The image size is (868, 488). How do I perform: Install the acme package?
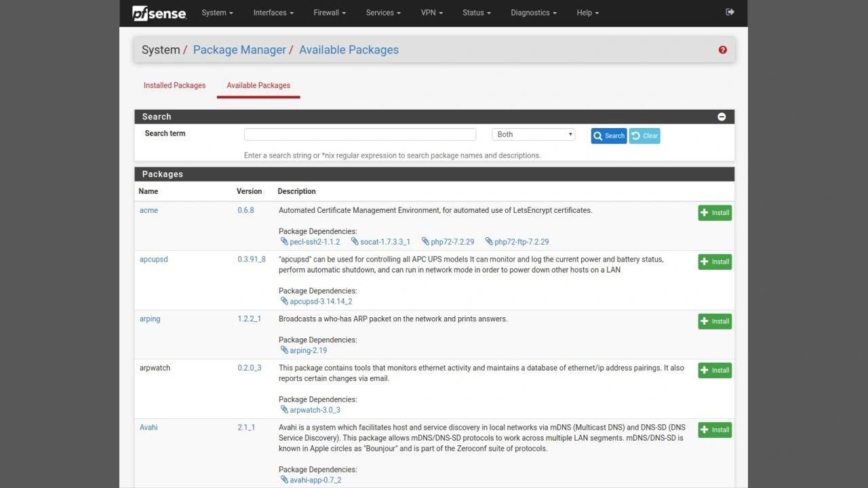[715, 213]
